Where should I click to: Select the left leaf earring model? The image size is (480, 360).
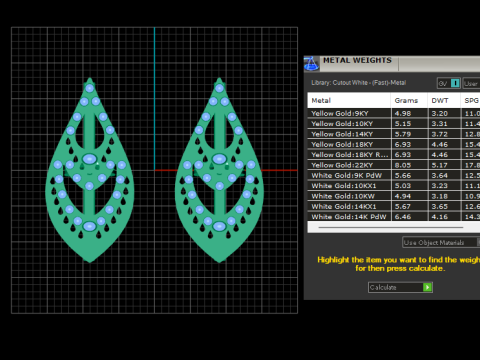pos(90,170)
